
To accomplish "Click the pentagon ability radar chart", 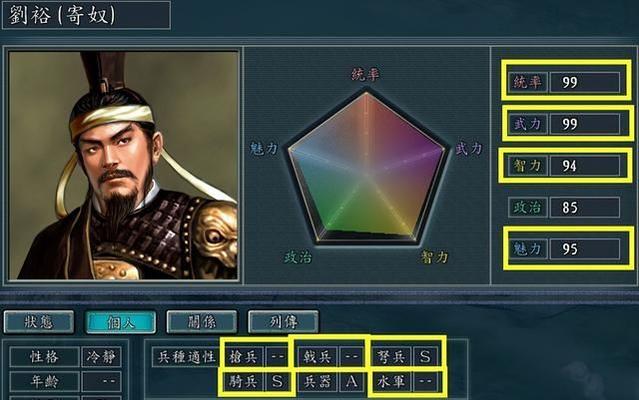I will 366,167.
